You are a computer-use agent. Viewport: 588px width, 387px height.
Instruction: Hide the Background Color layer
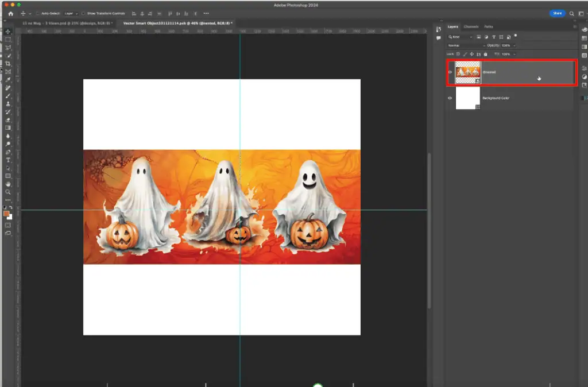click(450, 98)
